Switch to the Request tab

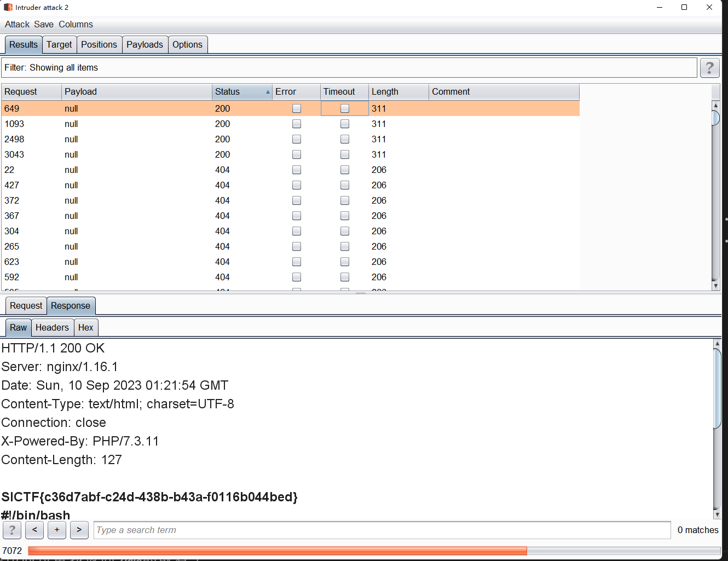coord(26,305)
